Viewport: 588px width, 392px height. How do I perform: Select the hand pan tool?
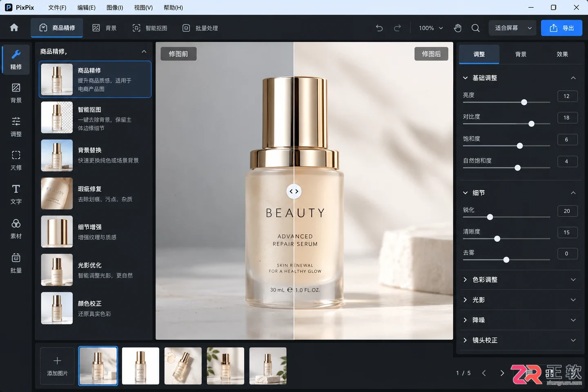pos(458,28)
